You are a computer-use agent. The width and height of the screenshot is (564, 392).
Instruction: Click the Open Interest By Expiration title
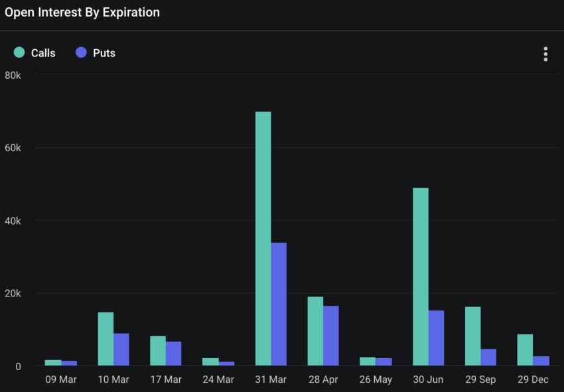pyautogui.click(x=82, y=12)
